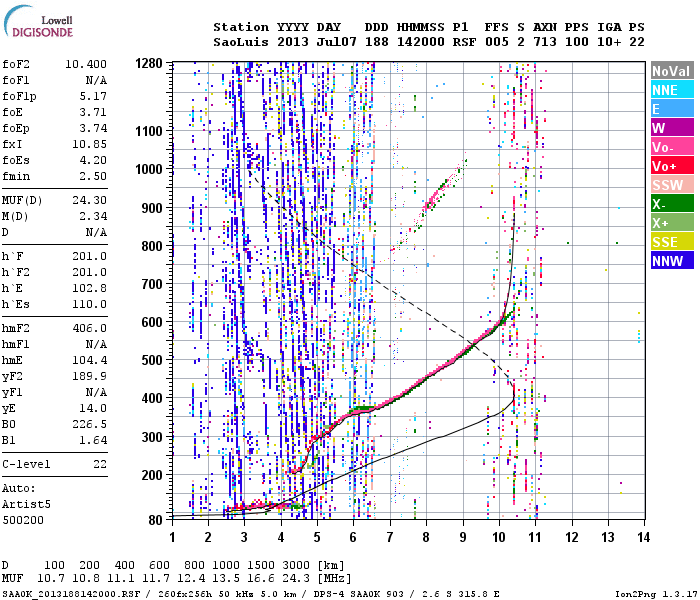Click the RSF program value
Screen dimensions: 700x600
coord(464,42)
